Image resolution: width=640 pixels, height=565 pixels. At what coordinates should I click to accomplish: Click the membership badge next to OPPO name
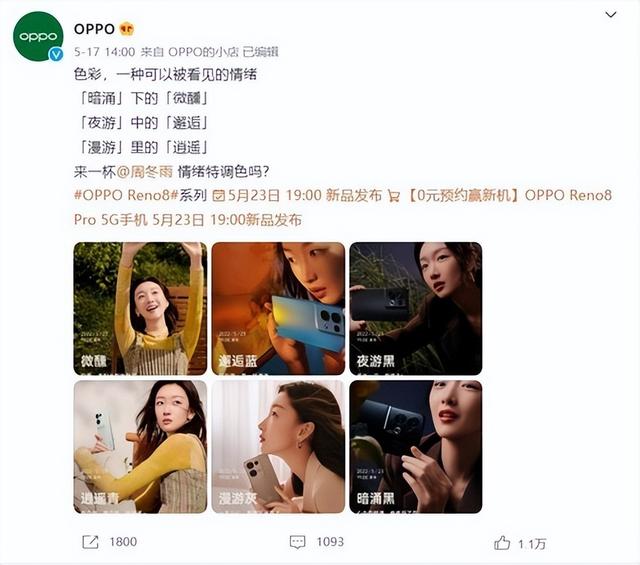(127, 29)
